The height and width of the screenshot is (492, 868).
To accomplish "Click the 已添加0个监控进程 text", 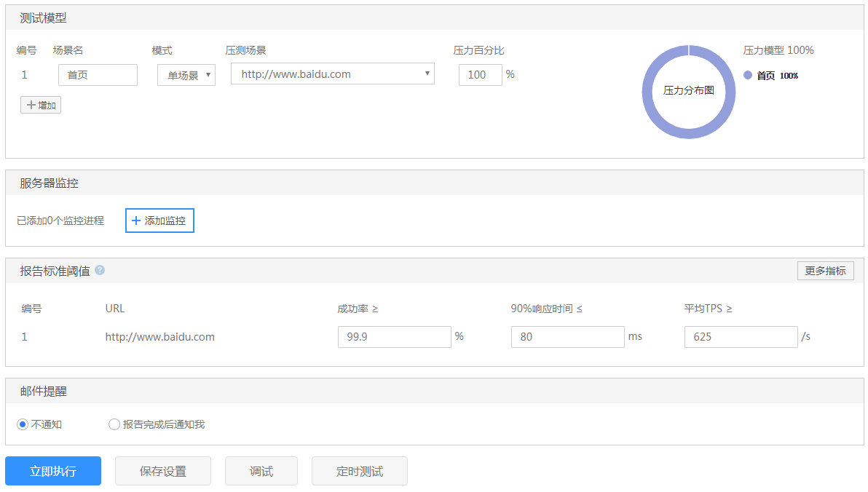I will pos(60,221).
